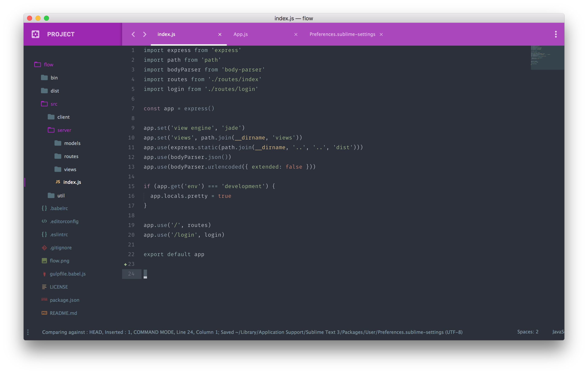Close the Preferences.sublime-settings tab
The image size is (588, 374).
[381, 34]
